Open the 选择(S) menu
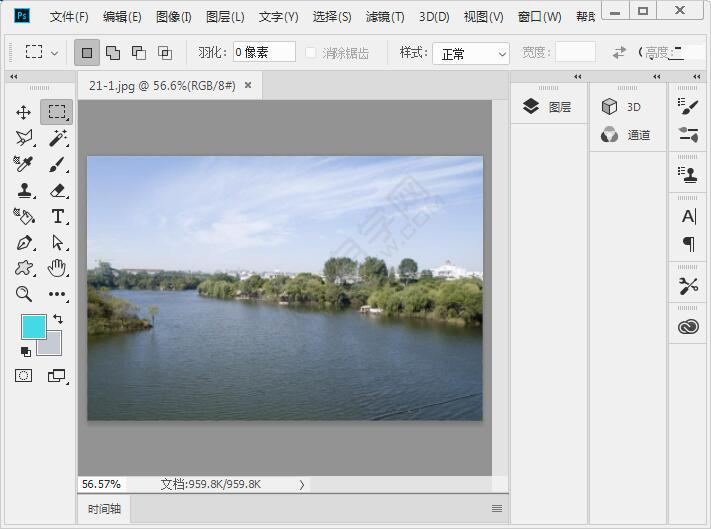Image resolution: width=711 pixels, height=529 pixels. point(332,17)
